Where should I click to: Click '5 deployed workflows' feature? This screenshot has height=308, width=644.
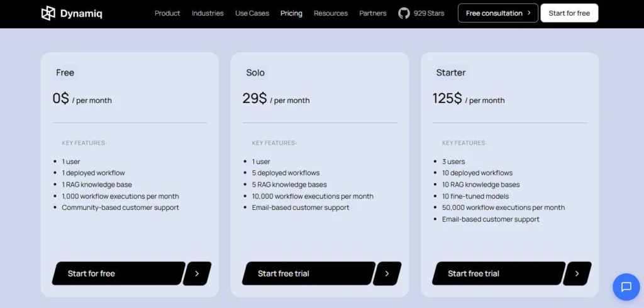(x=286, y=173)
